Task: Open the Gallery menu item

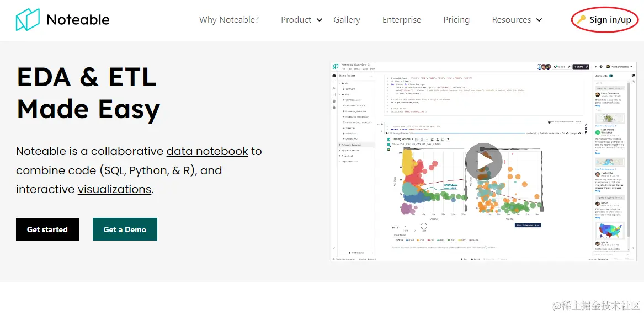Action: tap(347, 20)
